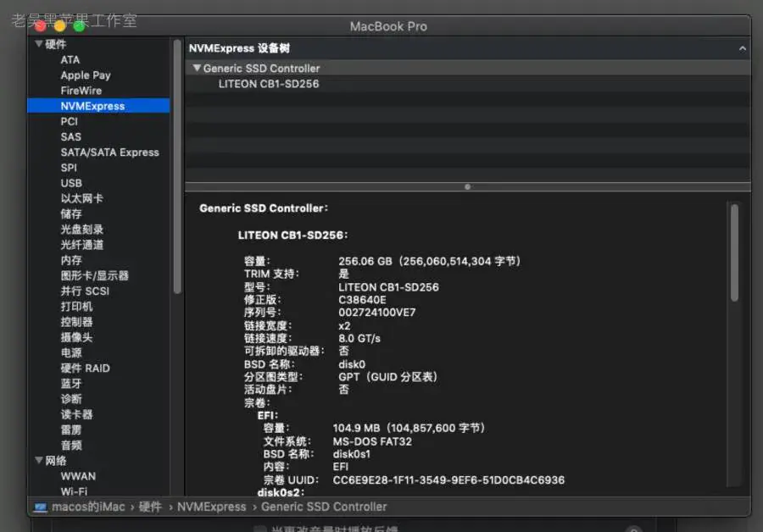Collapse Generic SSD Controller disclosure triangle
This screenshot has width=763, height=532.
tap(197, 68)
